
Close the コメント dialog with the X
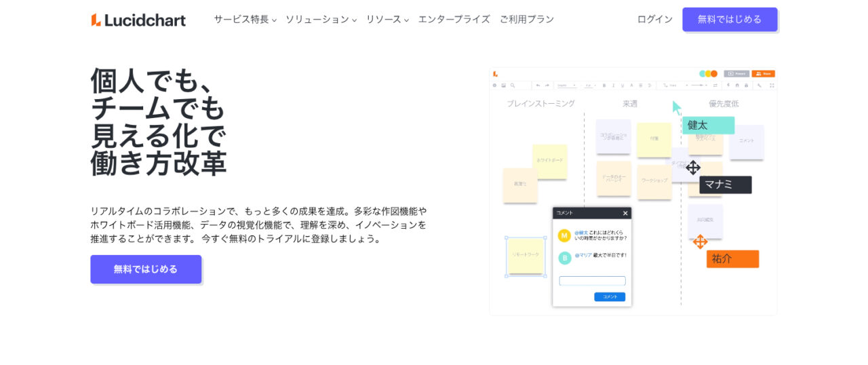click(625, 213)
